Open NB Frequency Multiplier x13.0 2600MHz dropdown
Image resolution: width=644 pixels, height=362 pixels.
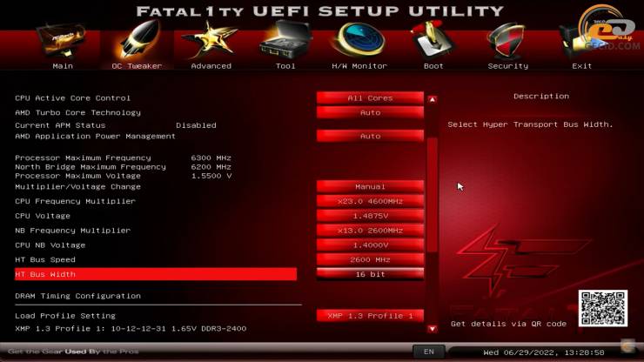370,231
